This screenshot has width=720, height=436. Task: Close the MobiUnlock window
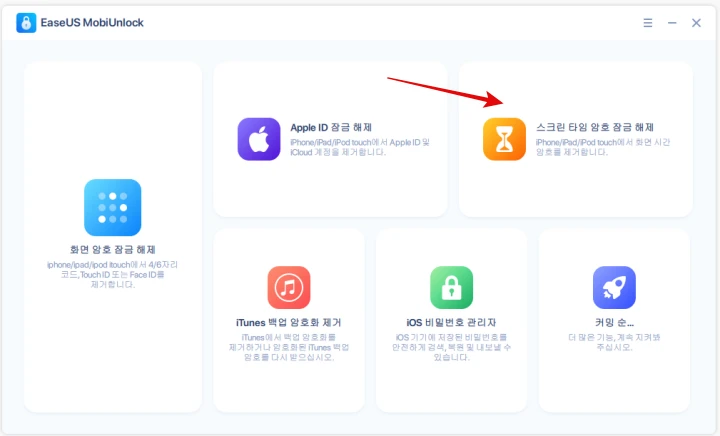pos(696,23)
